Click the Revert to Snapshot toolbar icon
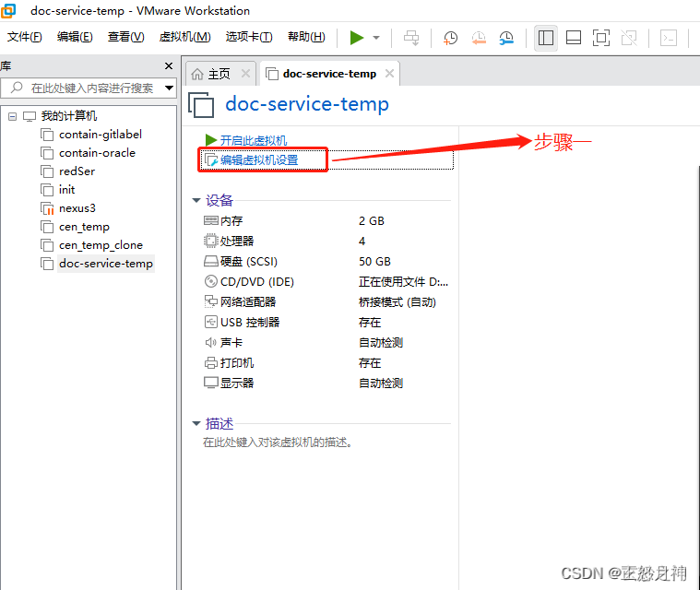Viewport: 700px width, 590px height. tap(479, 38)
